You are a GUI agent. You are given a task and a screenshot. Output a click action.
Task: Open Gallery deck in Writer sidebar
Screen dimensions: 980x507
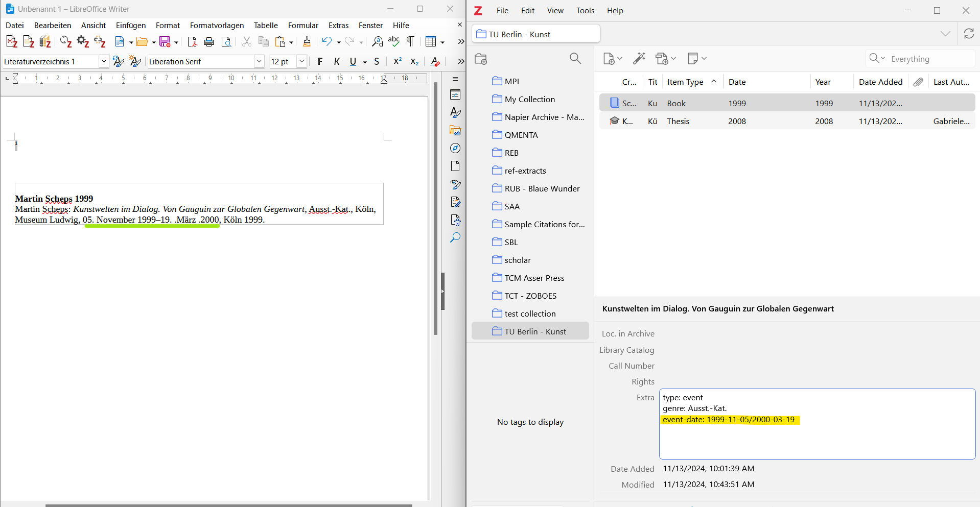click(x=455, y=131)
